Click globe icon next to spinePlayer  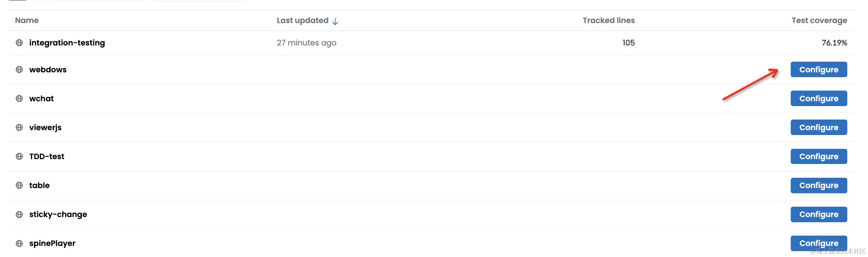[19, 243]
